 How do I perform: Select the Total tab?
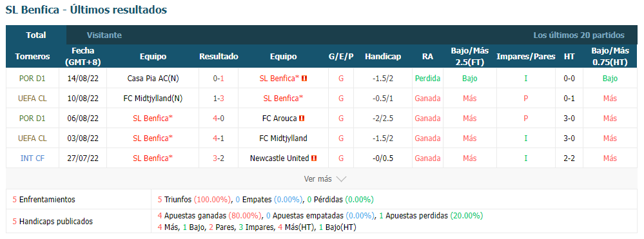pos(36,35)
